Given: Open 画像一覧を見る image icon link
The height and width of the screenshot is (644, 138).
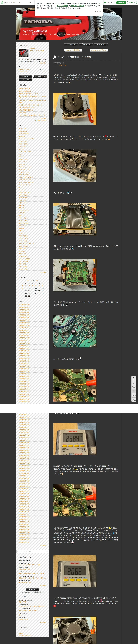Looking at the screenshot, I should click(x=41, y=120).
